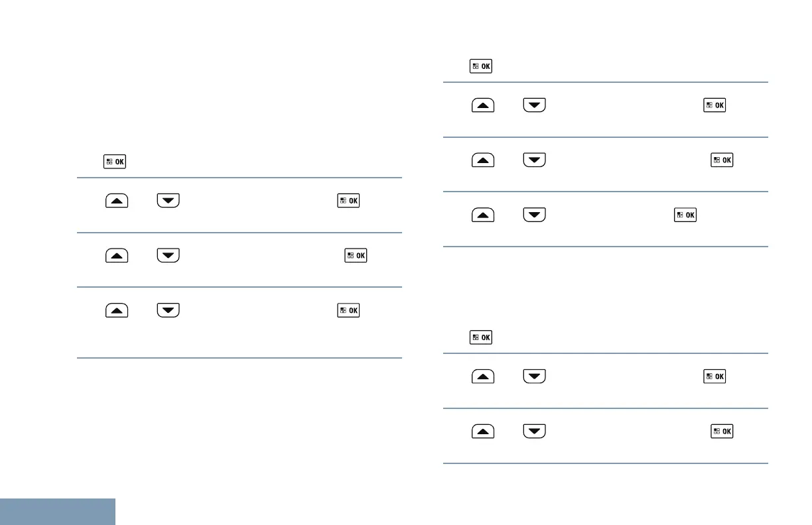Click the standalone OK icon starting the lower-right procedure

481,337
